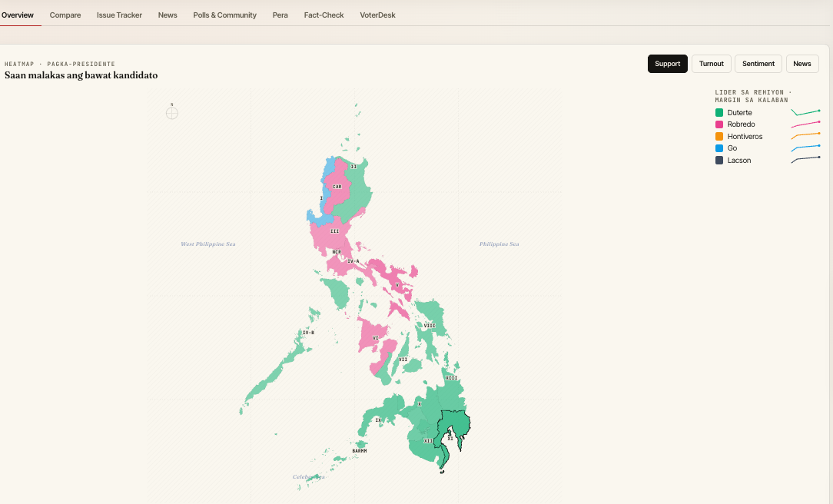Click the green Duterte color swatch
833x504 pixels.
(x=719, y=113)
